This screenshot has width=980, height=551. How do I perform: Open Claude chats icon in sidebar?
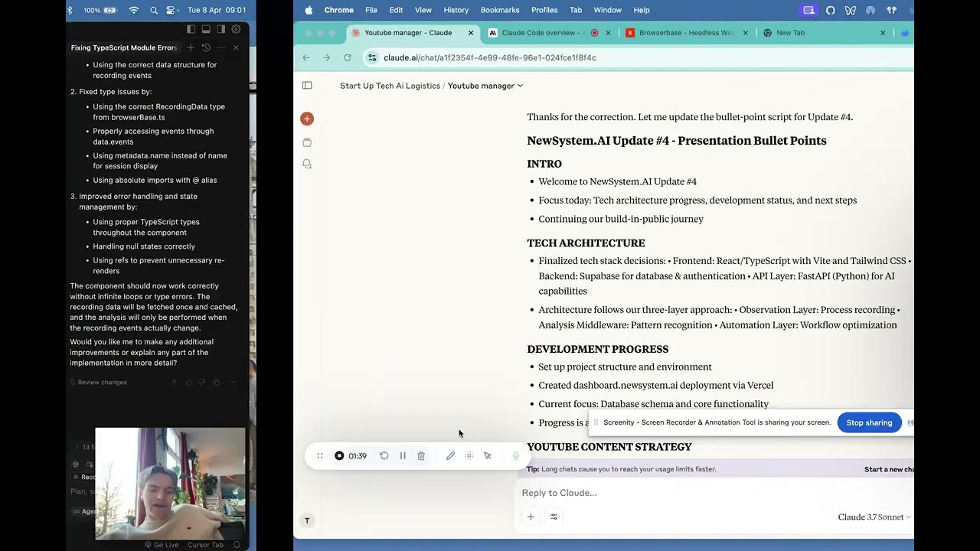click(x=307, y=164)
